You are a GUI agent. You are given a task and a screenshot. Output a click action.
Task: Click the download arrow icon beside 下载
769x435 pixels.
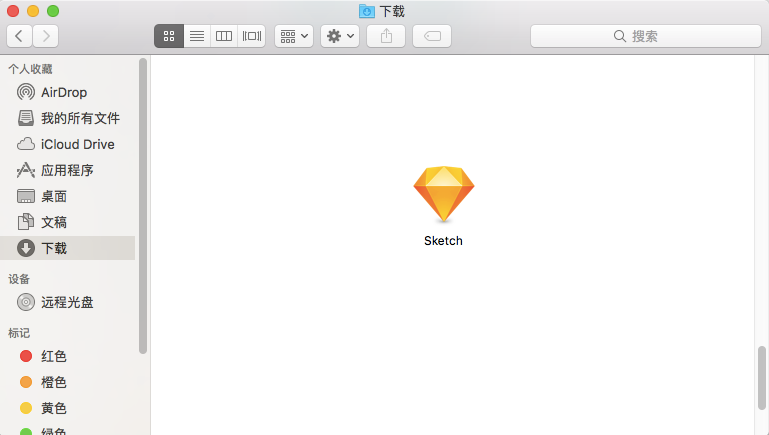coord(26,248)
